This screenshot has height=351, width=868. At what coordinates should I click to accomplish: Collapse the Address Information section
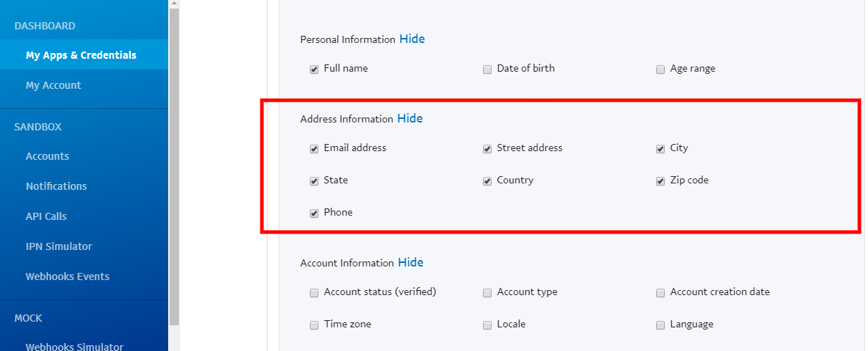(410, 118)
